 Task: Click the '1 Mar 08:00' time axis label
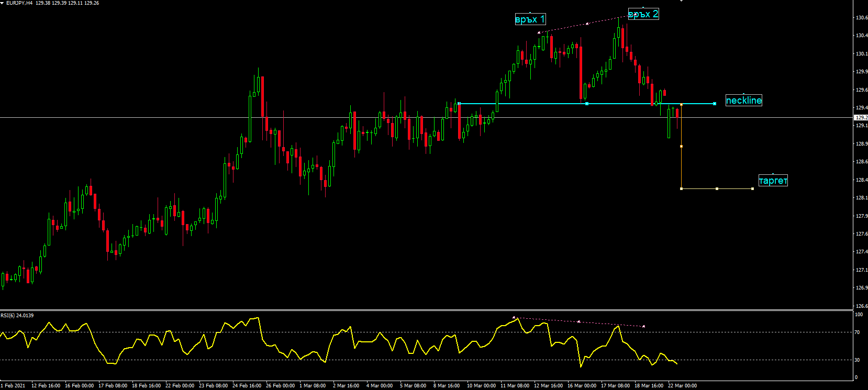313,386
